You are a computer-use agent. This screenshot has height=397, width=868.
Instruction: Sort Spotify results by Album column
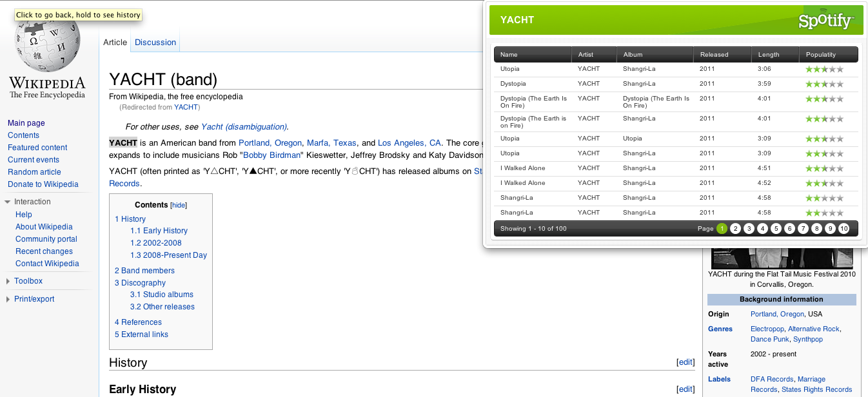pyautogui.click(x=655, y=55)
